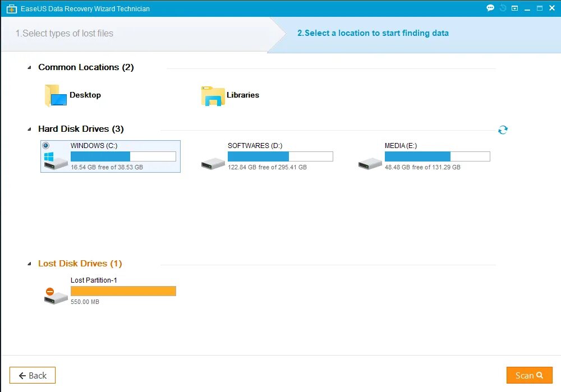
Task: Collapse the Lost Disk Drives section
Action: [29, 264]
